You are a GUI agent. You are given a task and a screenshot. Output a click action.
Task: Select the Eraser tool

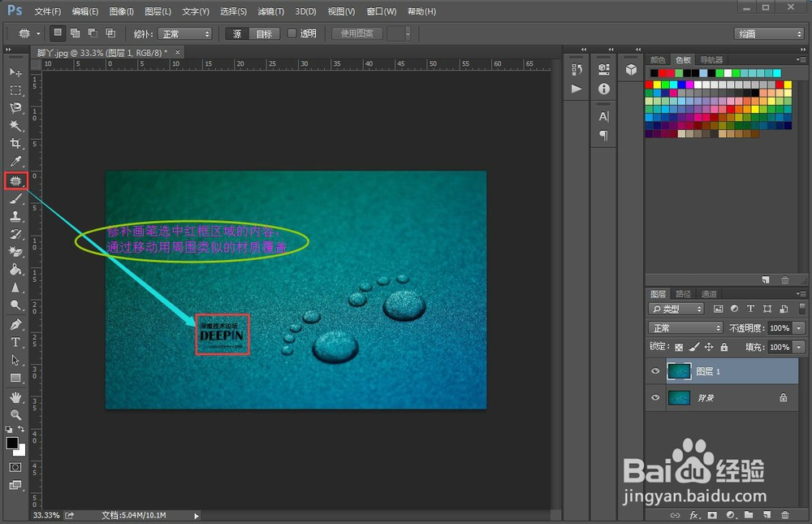pos(15,252)
